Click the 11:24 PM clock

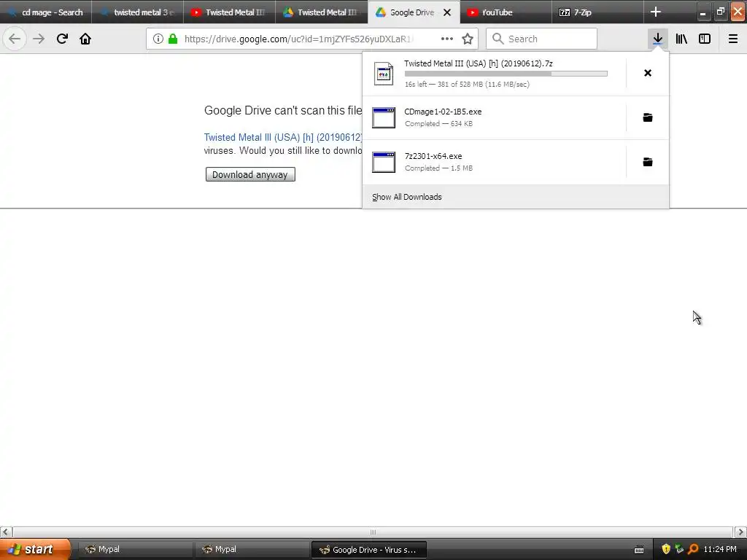720,549
